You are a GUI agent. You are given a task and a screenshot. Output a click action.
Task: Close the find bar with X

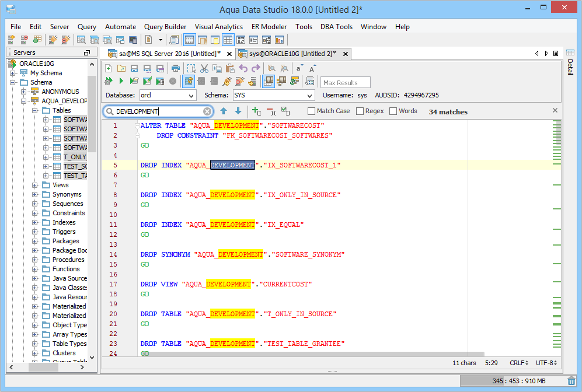(x=555, y=110)
